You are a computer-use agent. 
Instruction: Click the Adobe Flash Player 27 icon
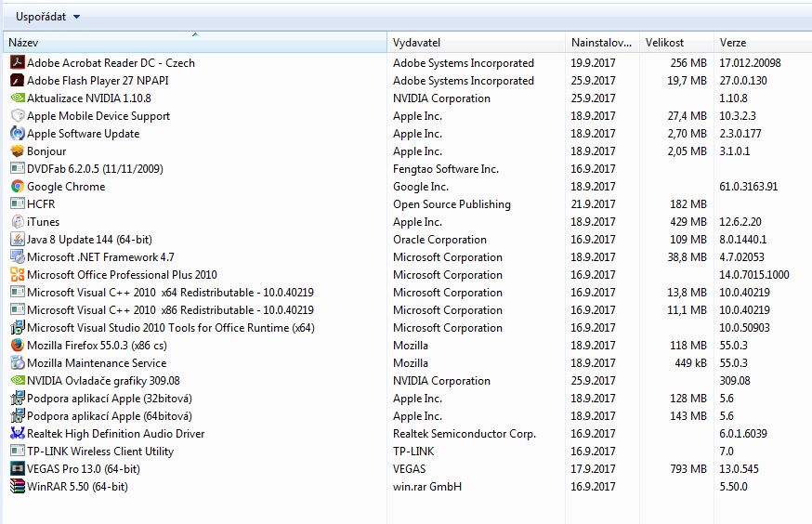(x=18, y=80)
